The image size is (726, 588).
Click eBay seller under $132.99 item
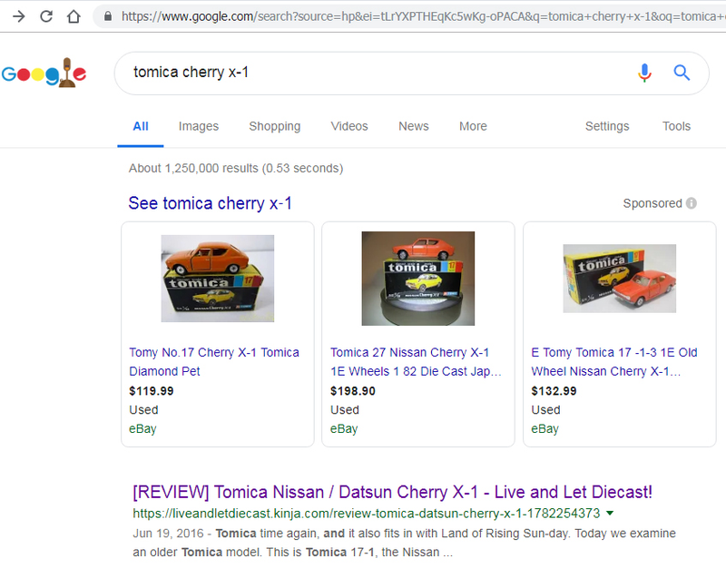[x=545, y=428]
